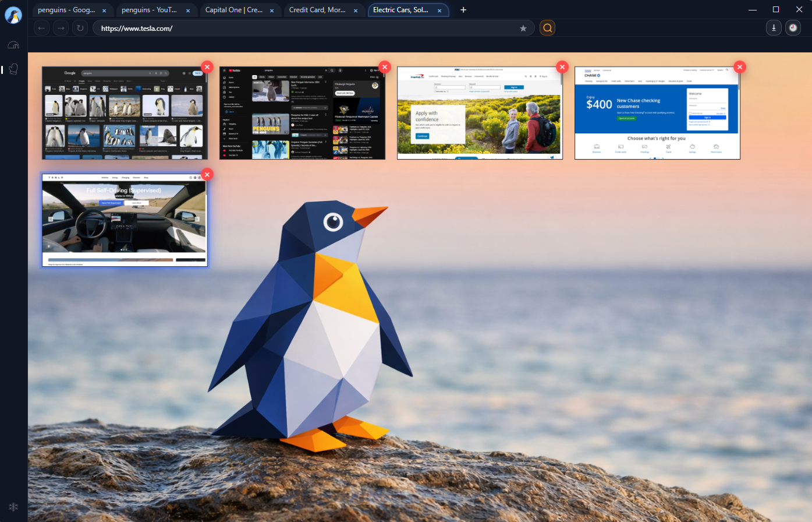The image size is (812, 522).
Task: Navigate back with the back arrow
Action: [x=41, y=27]
